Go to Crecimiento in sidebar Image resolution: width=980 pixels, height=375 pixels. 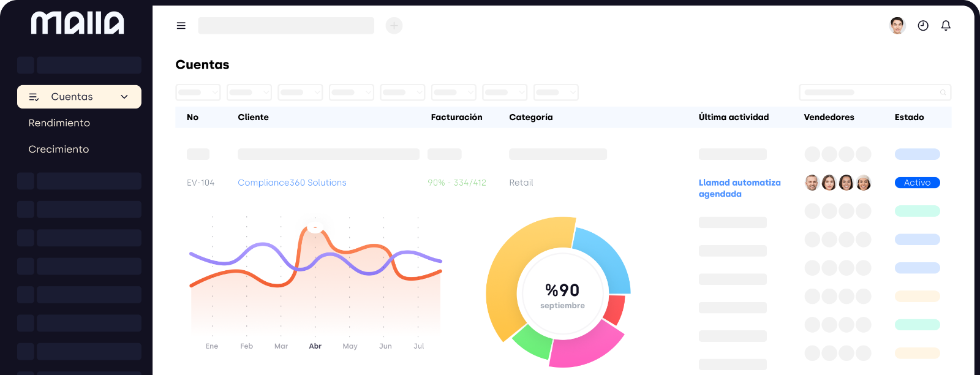(59, 150)
